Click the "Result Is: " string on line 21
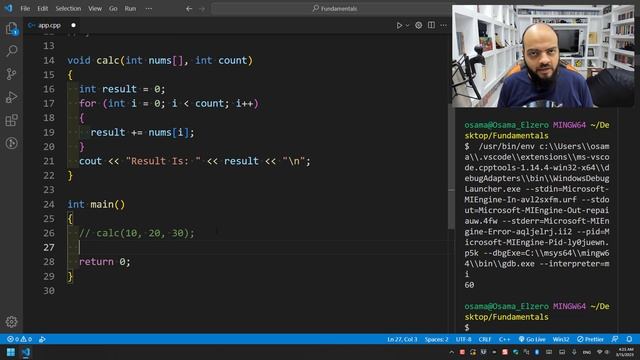Viewport: 640px width, 360px height. [x=163, y=161]
